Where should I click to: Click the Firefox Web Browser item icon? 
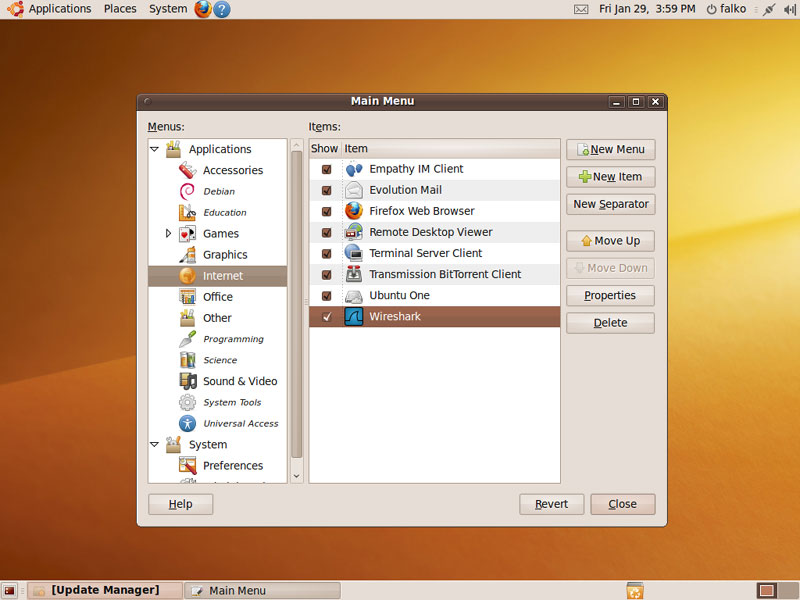point(354,211)
